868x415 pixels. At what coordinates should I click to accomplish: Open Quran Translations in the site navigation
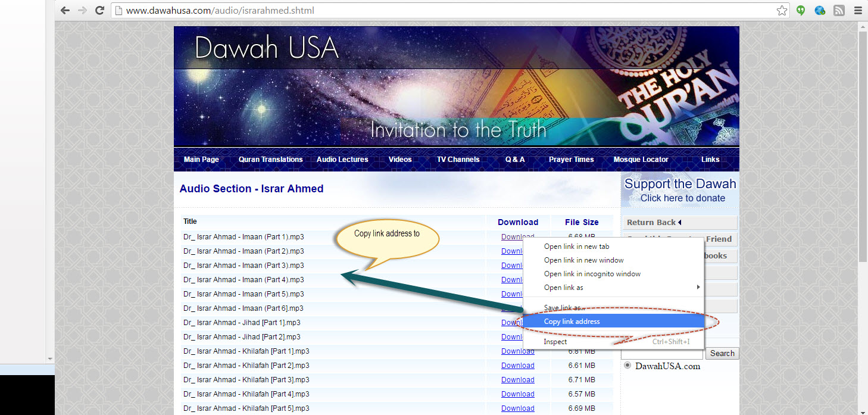271,160
